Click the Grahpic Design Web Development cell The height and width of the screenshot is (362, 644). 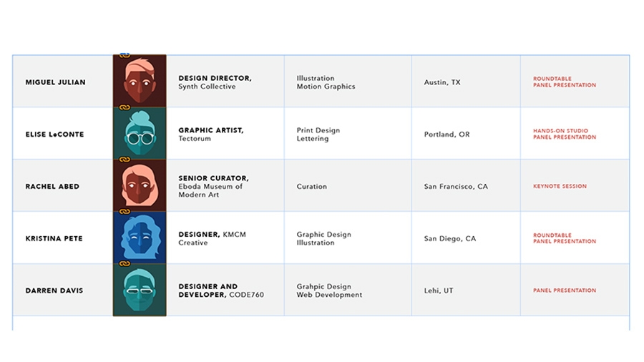point(329,290)
